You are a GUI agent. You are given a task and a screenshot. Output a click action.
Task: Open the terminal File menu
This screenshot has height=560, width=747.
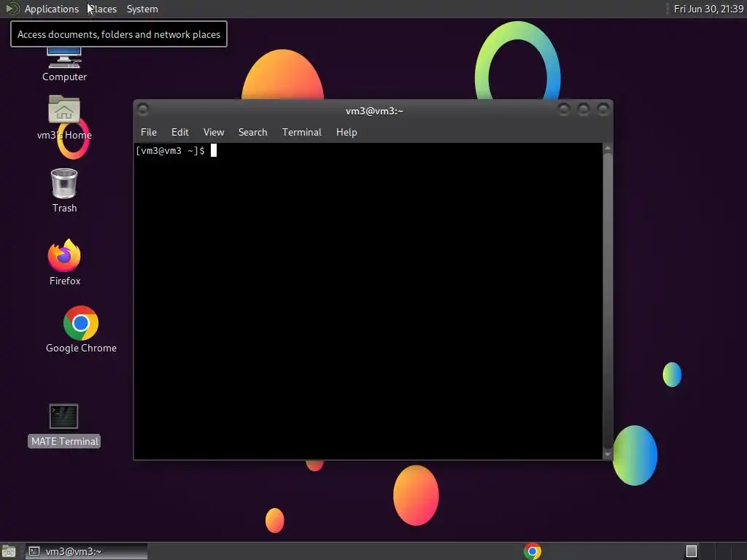coord(149,133)
